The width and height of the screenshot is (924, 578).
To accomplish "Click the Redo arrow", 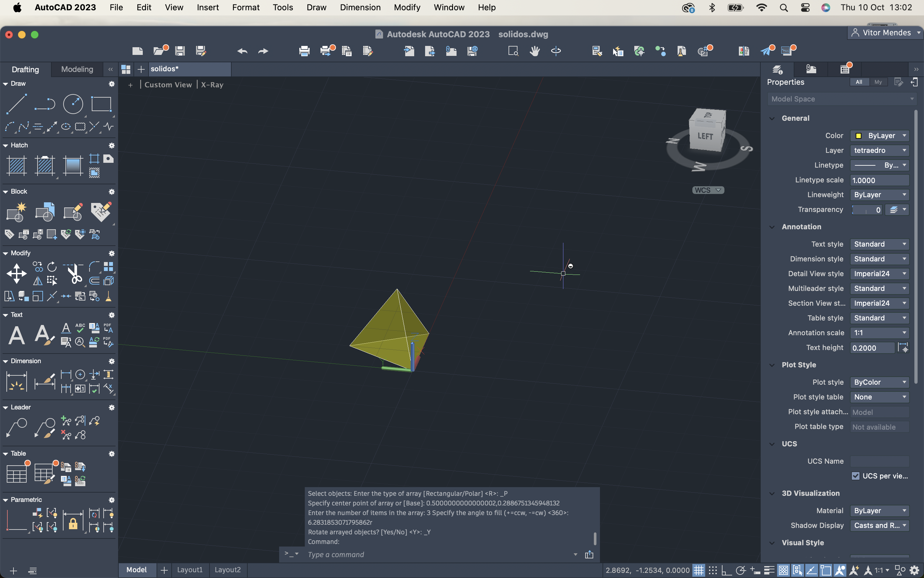I will pyautogui.click(x=263, y=51).
